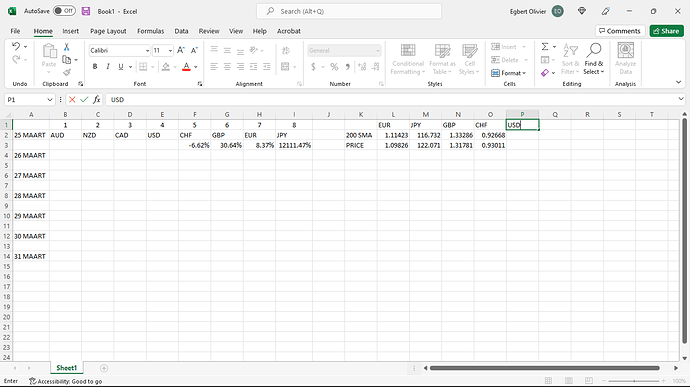Switch to the Formulas tab

(150, 31)
